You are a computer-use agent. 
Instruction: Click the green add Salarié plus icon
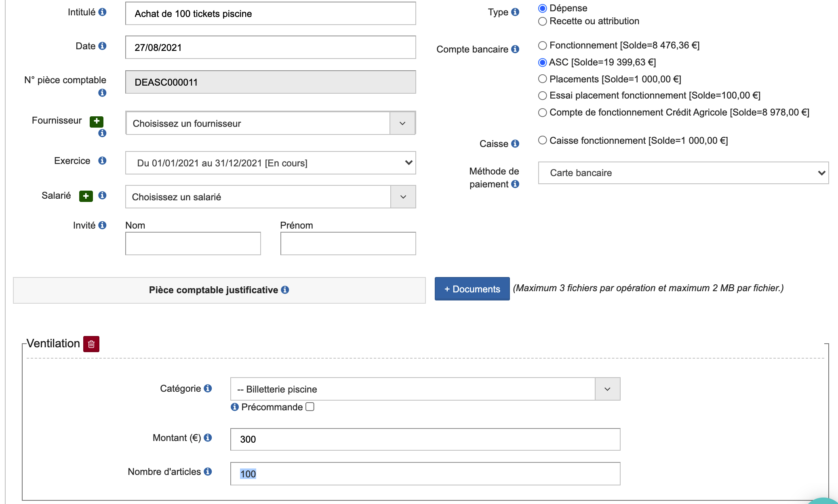pos(86,196)
